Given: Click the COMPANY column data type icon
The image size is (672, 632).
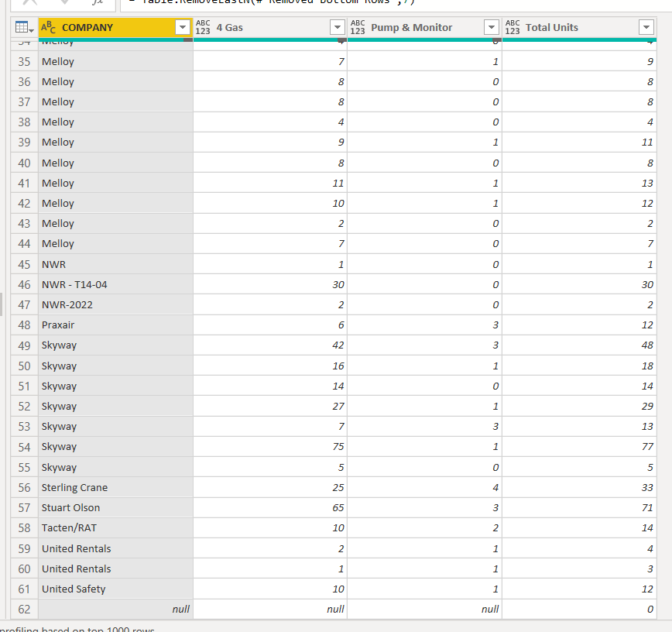Looking at the screenshot, I should 49,27.
